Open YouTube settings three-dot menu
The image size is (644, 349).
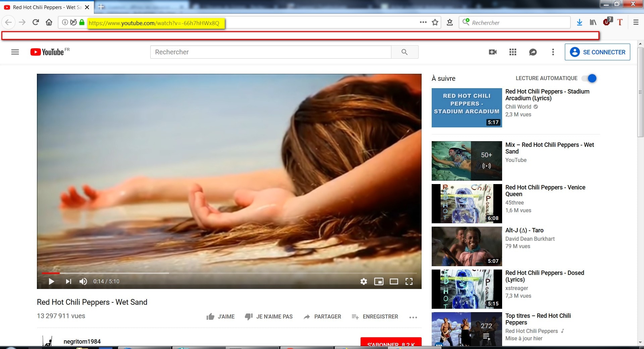553,52
